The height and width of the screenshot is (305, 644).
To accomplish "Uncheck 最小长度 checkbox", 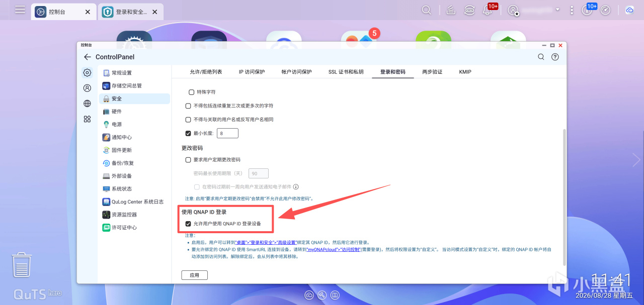I will (x=188, y=133).
